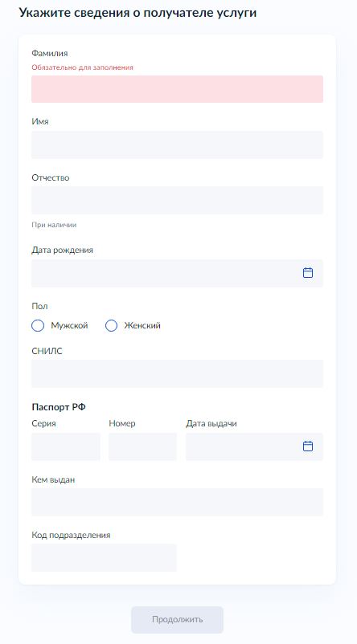
Task: Click the При наличии hint text
Action: coord(54,225)
